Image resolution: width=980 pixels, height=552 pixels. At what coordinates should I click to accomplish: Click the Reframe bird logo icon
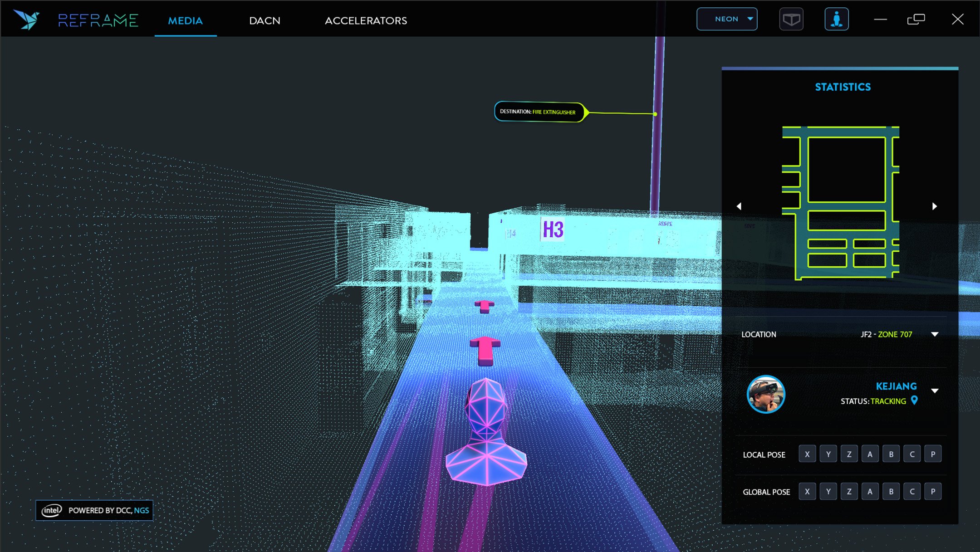pos(26,20)
